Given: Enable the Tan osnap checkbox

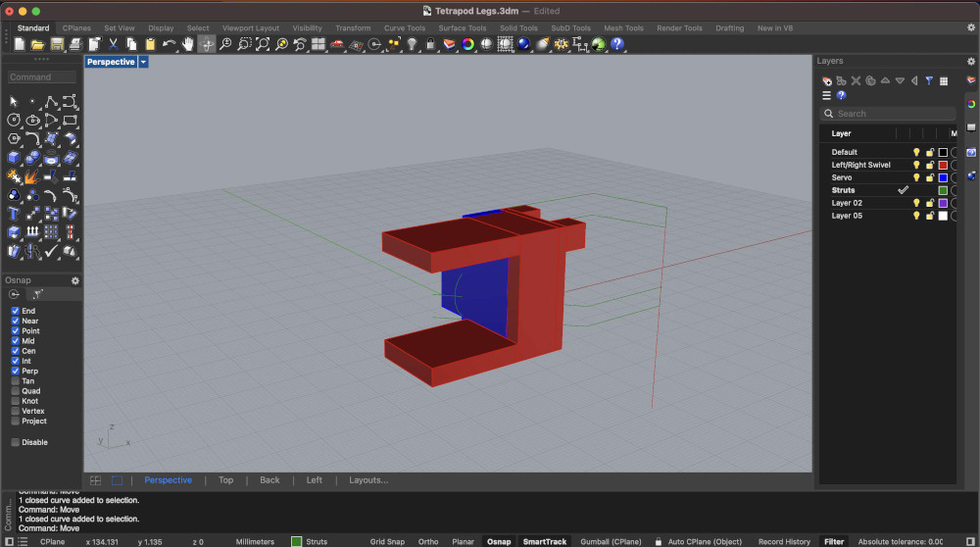Looking at the screenshot, I should point(15,380).
